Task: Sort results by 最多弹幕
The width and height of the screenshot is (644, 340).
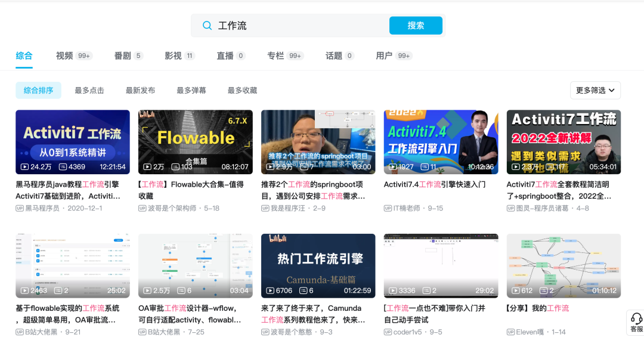Action: coord(191,90)
